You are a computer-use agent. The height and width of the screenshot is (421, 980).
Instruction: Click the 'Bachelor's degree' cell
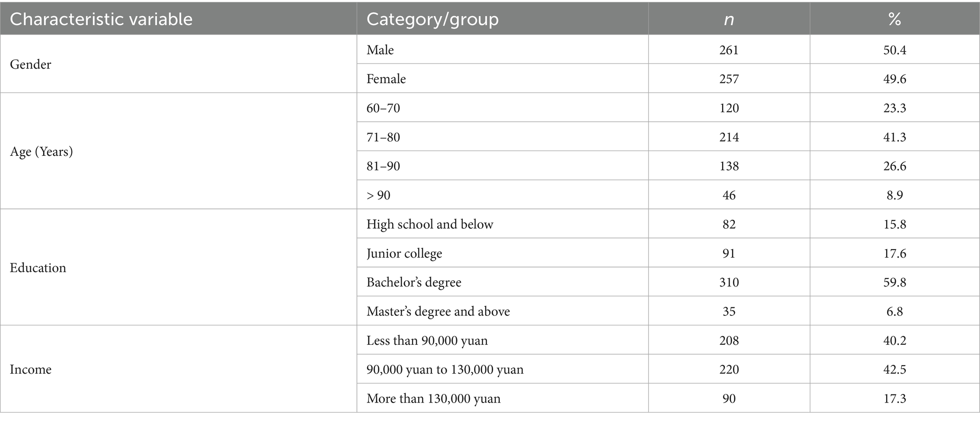tap(413, 282)
